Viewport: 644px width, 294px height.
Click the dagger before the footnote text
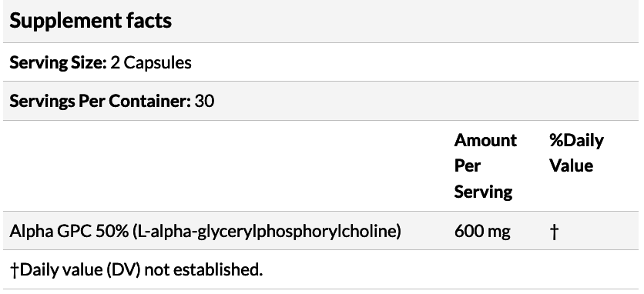(15, 270)
